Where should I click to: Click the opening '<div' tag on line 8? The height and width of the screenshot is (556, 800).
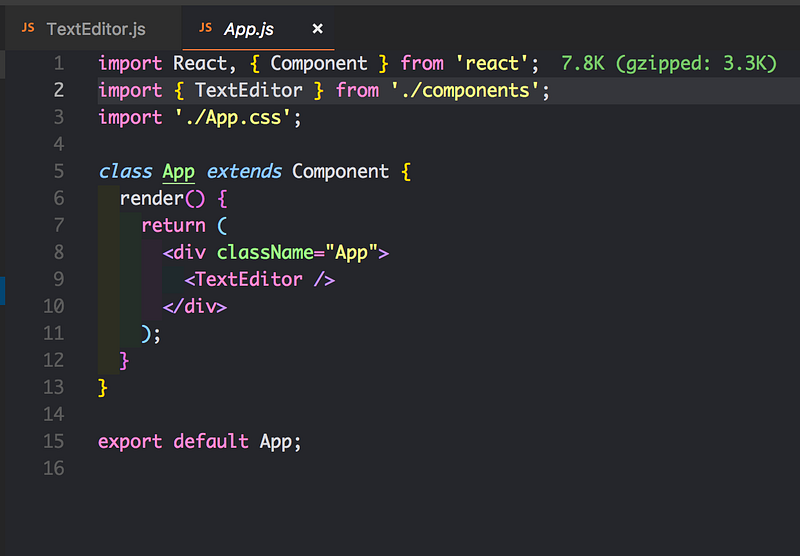(x=184, y=253)
